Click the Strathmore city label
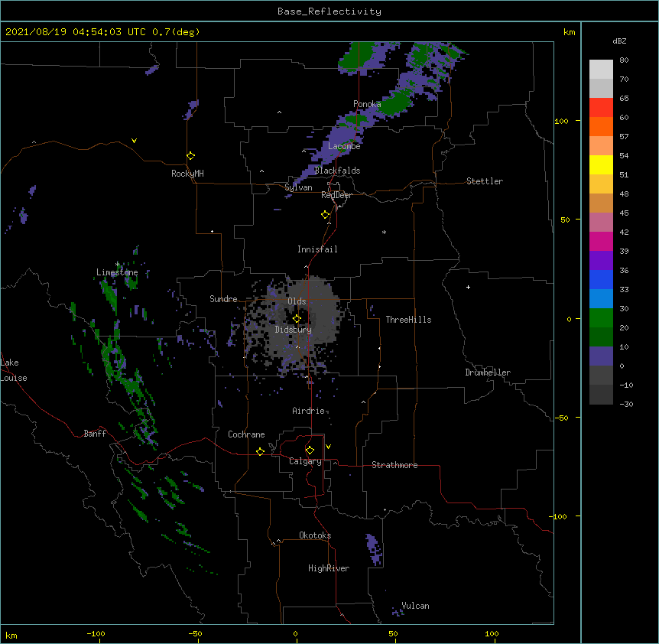 coord(394,465)
